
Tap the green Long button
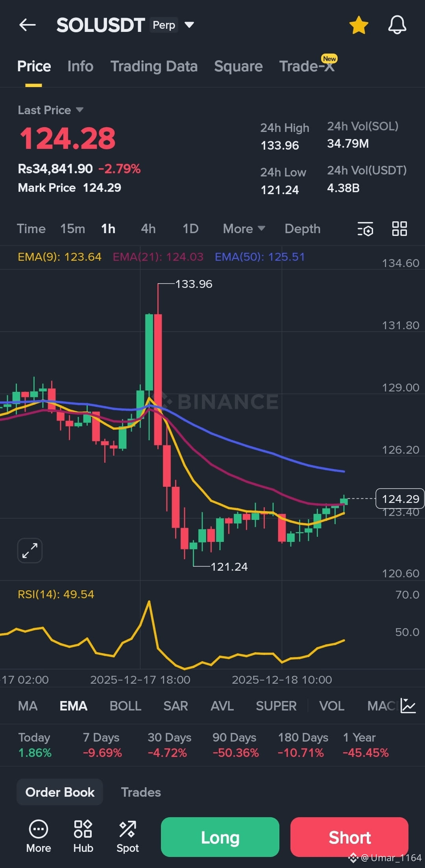[220, 837]
